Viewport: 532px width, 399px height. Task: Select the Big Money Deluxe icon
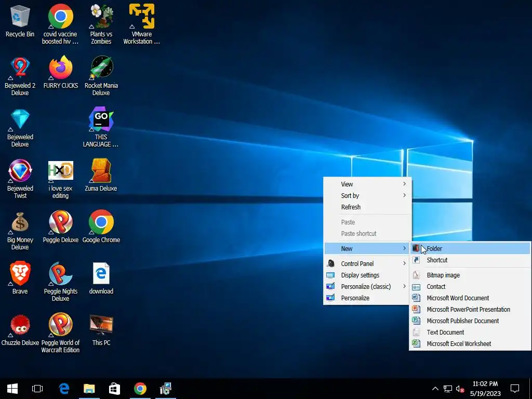[x=20, y=222]
